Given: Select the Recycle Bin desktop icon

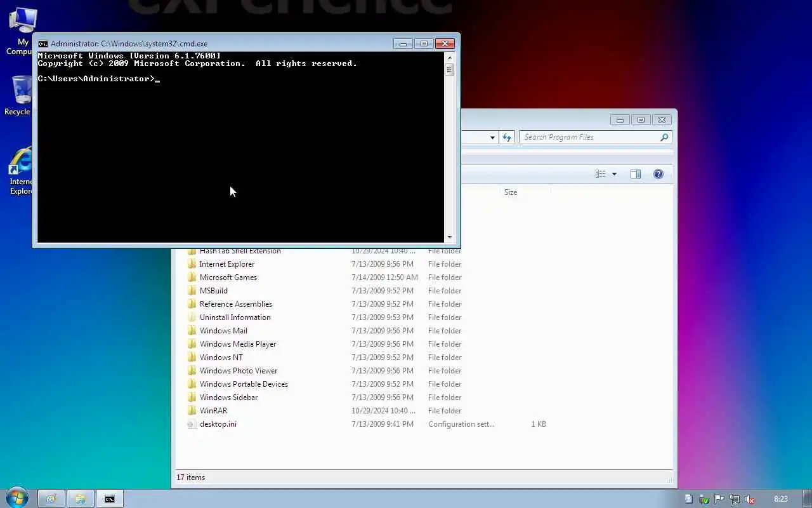Looking at the screenshot, I should pos(20,95).
